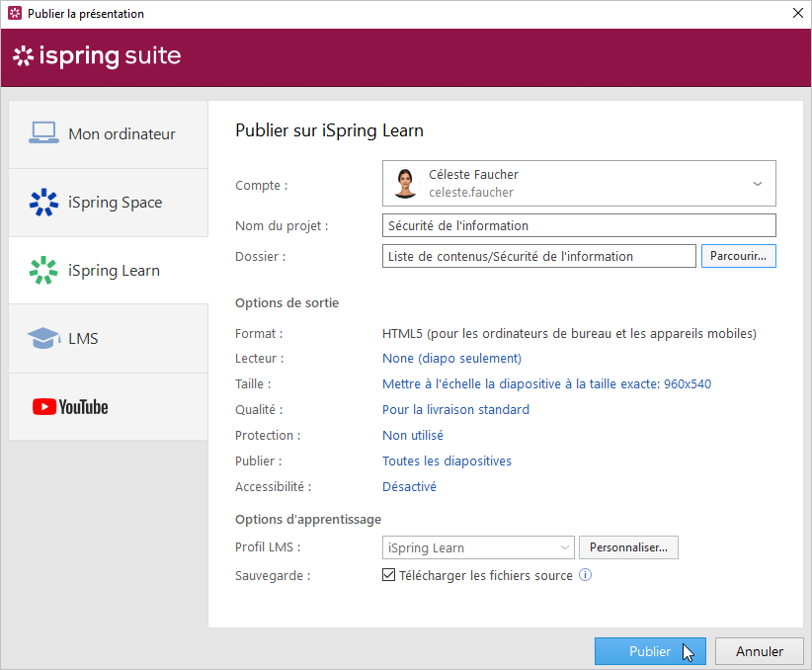Click the info icon beside Sauvegarde option
The image size is (812, 670).
click(x=585, y=575)
